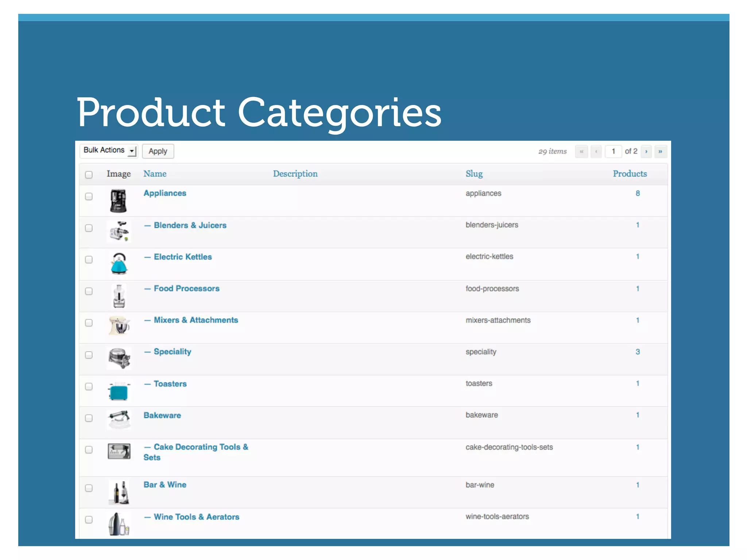The image size is (747, 560).
Task: Click the slug text "blenders-juicers"
Action: pyautogui.click(x=492, y=225)
